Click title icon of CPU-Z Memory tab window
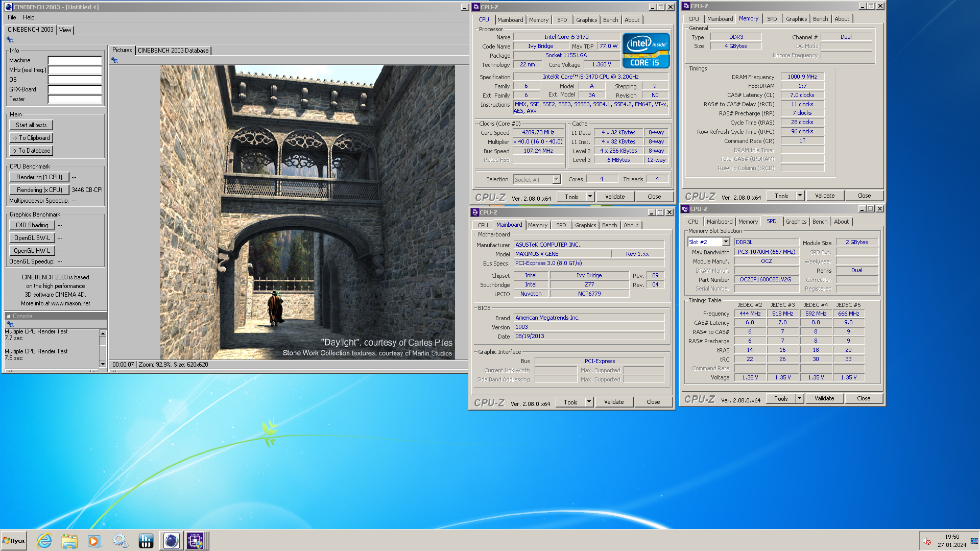The height and width of the screenshot is (551, 980). (x=685, y=6)
